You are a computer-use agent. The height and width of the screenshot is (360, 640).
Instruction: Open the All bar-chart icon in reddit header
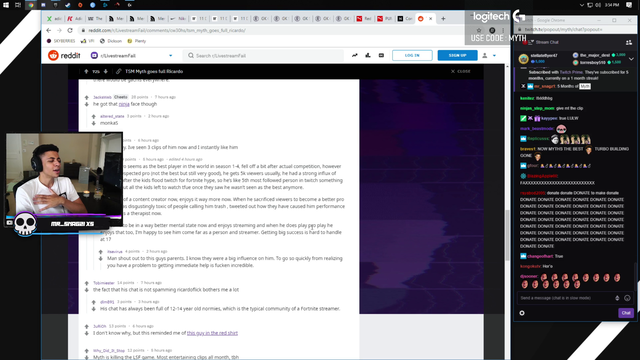coord(368,56)
